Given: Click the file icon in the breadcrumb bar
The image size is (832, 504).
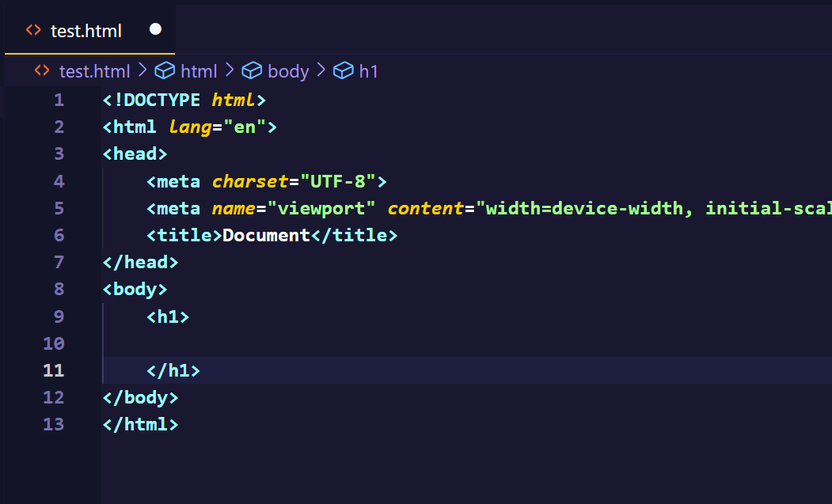Looking at the screenshot, I should (x=42, y=71).
